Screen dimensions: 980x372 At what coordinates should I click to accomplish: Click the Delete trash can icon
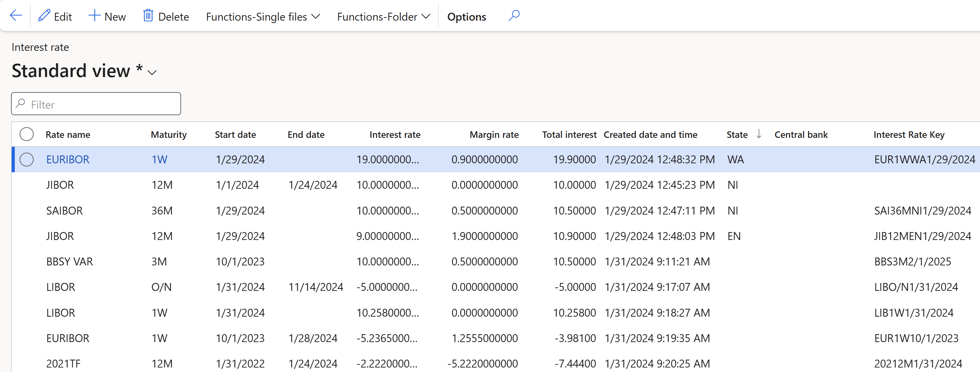[x=148, y=16]
